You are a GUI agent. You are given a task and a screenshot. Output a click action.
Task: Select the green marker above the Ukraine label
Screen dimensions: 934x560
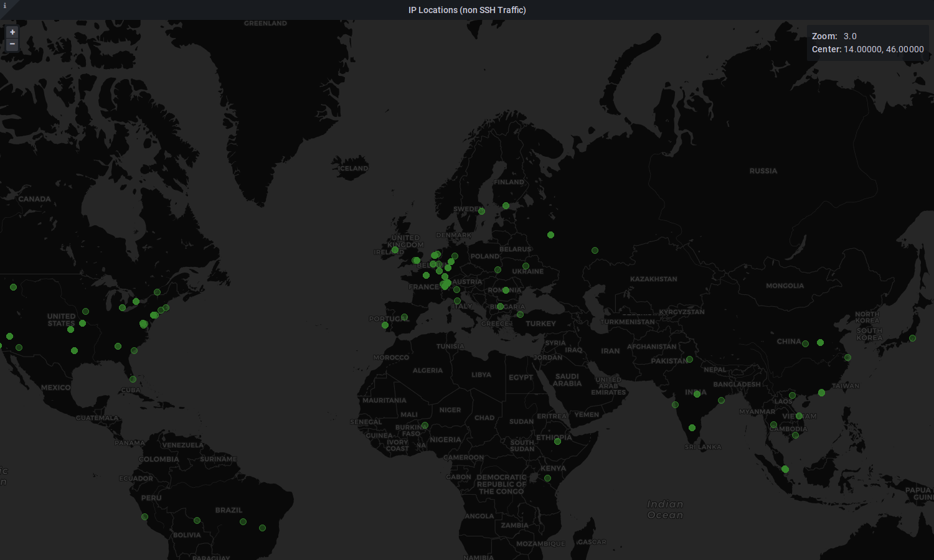[x=526, y=266]
